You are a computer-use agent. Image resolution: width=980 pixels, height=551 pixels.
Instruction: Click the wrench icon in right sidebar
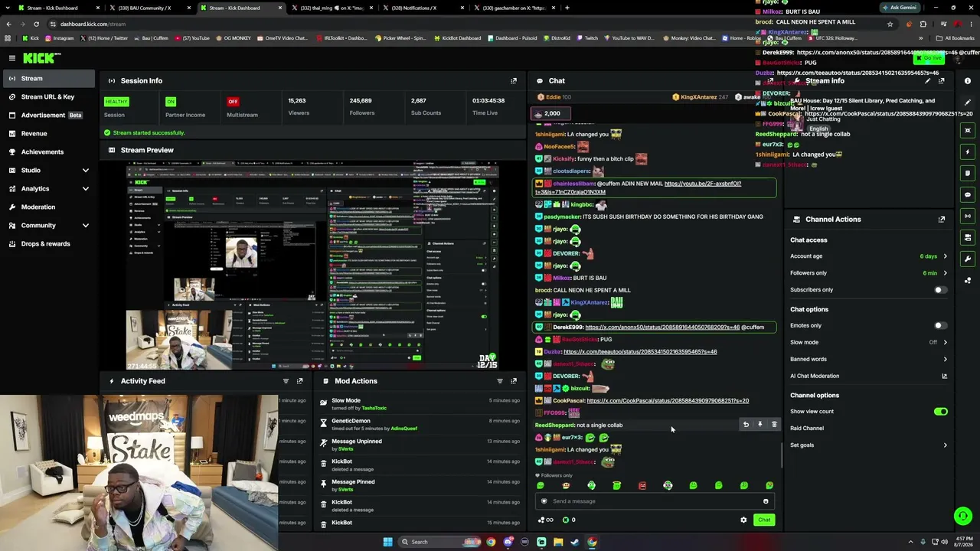(968, 259)
